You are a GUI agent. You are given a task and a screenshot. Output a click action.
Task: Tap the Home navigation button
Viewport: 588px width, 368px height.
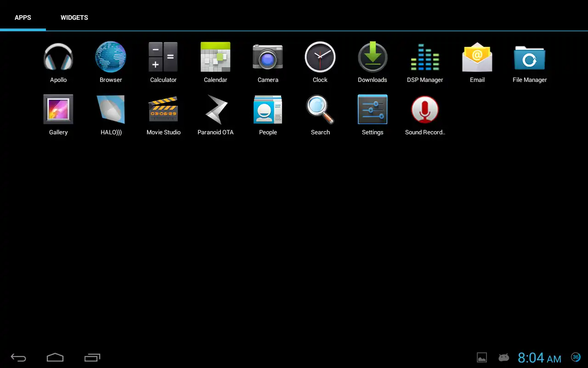[55, 357]
